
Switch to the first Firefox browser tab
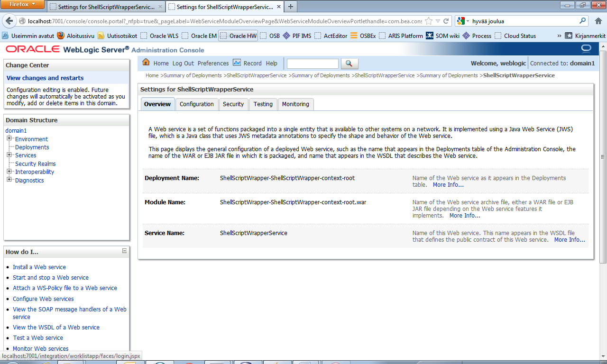(106, 7)
